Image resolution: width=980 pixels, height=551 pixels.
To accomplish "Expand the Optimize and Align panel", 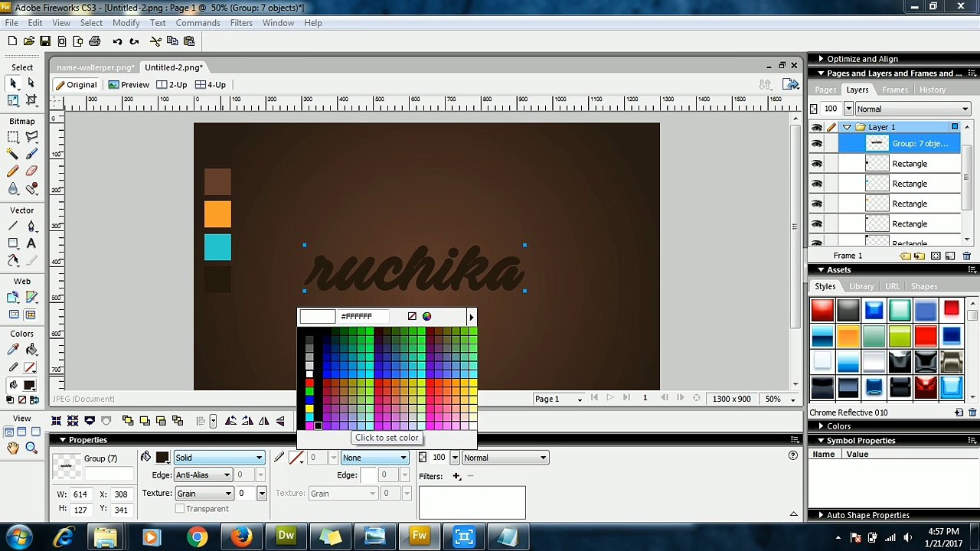I will tap(821, 59).
